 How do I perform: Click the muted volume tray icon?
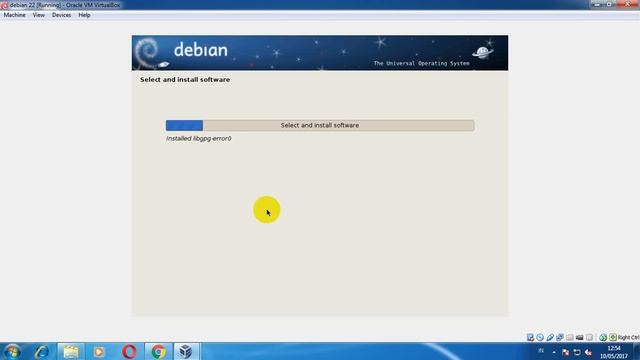[588, 352]
